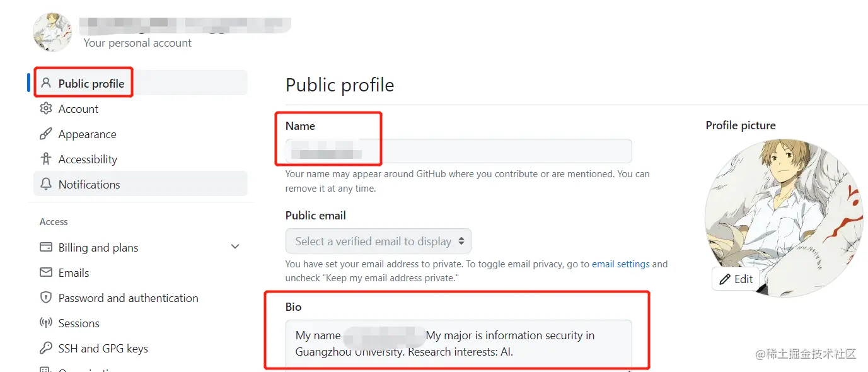Click the person icon beside Public profile
The image size is (868, 372).
click(x=46, y=83)
